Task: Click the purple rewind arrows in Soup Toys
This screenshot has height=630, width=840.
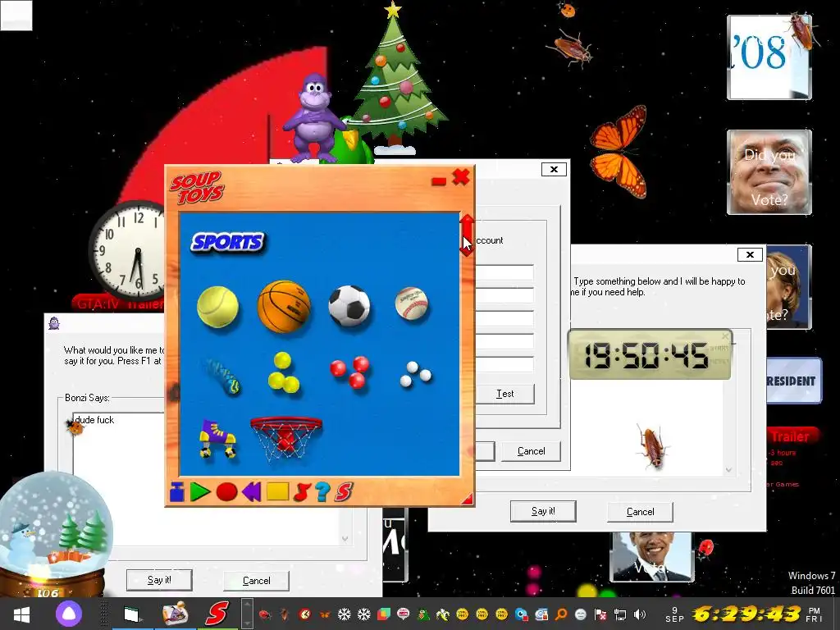Action: [252, 492]
